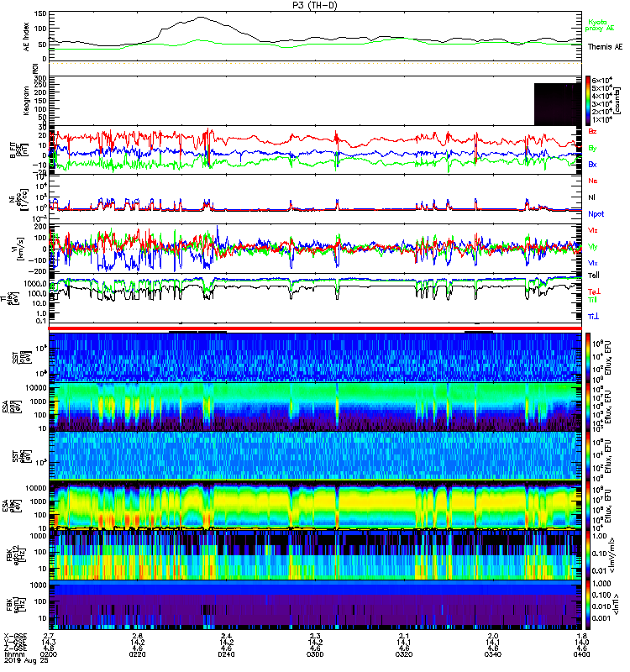
Task: Click the 0220 time tick label
Action: [137, 654]
